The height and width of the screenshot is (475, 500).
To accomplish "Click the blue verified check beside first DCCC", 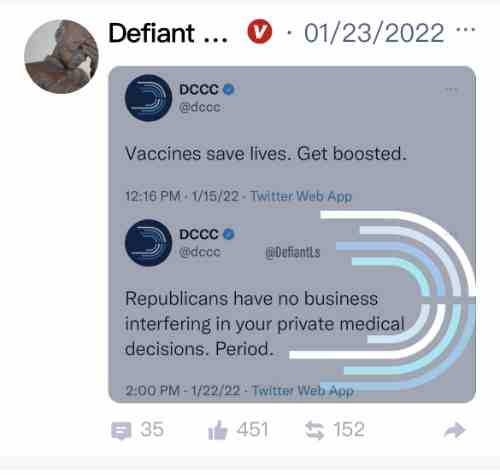I will point(229,89).
